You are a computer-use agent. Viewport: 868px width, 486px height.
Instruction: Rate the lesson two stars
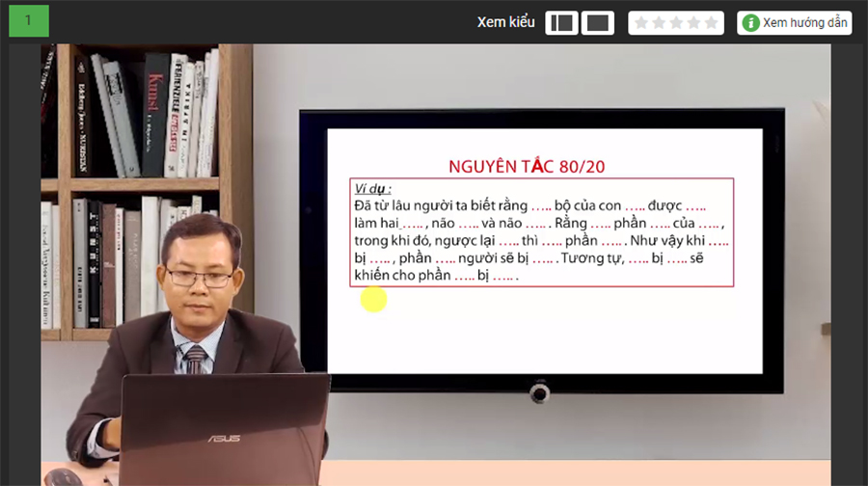659,23
